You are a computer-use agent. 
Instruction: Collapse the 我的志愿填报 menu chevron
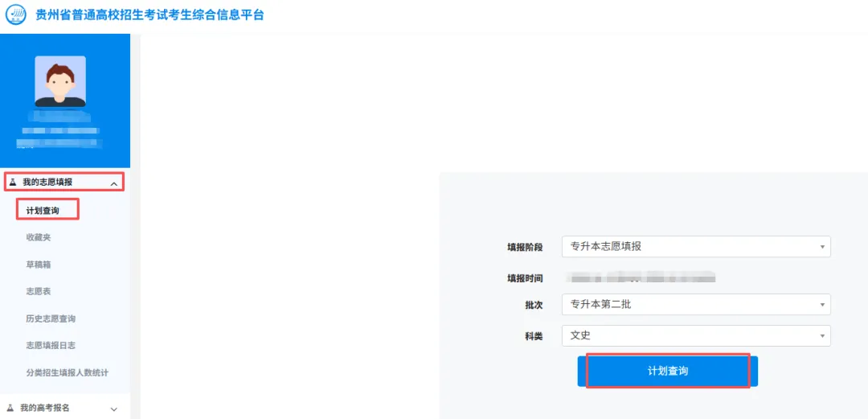point(113,183)
